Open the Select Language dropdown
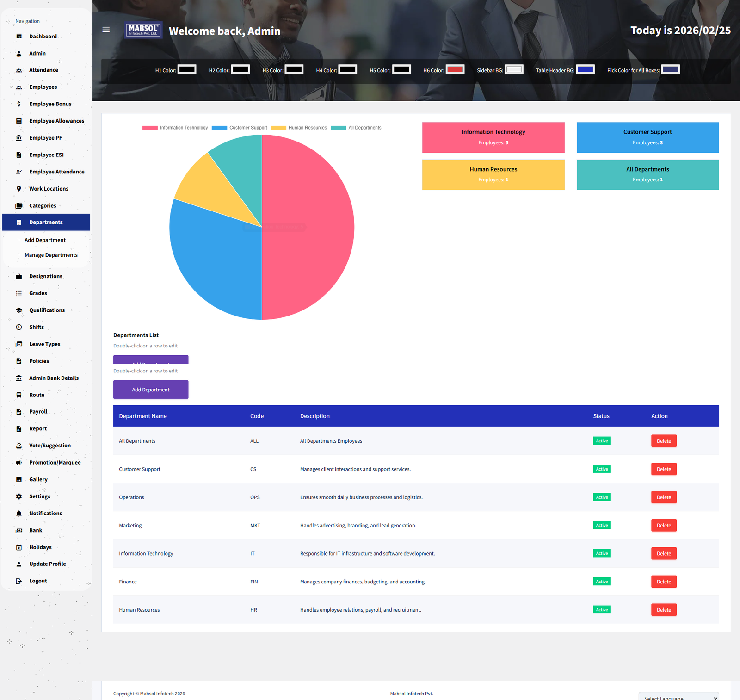The height and width of the screenshot is (700, 740). click(x=678, y=697)
